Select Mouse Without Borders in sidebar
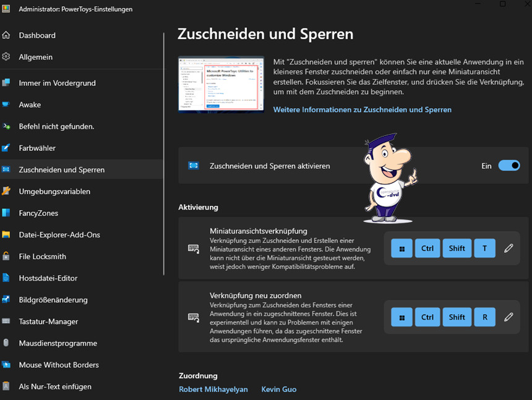Viewport: 532px width, 400px height. tap(59, 365)
